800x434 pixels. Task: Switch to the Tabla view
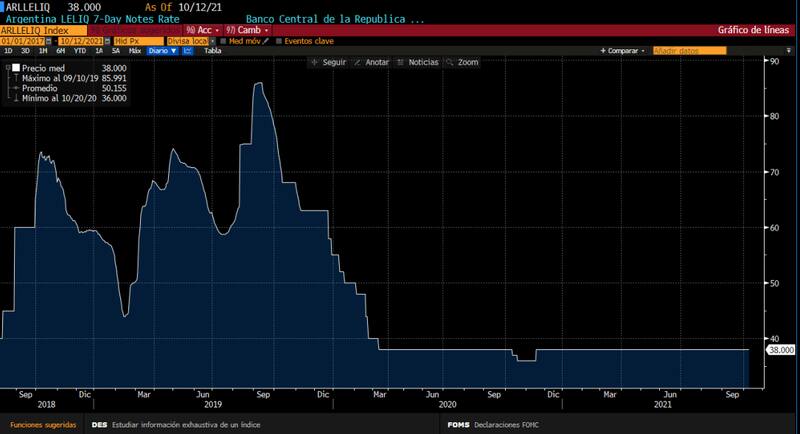pyautogui.click(x=212, y=50)
